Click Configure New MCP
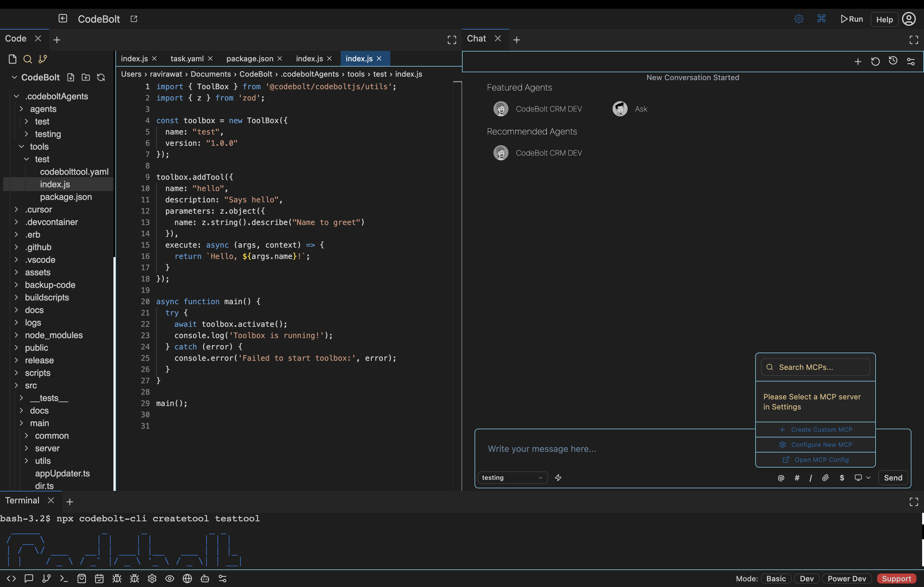This screenshot has width=924, height=587. pos(815,445)
